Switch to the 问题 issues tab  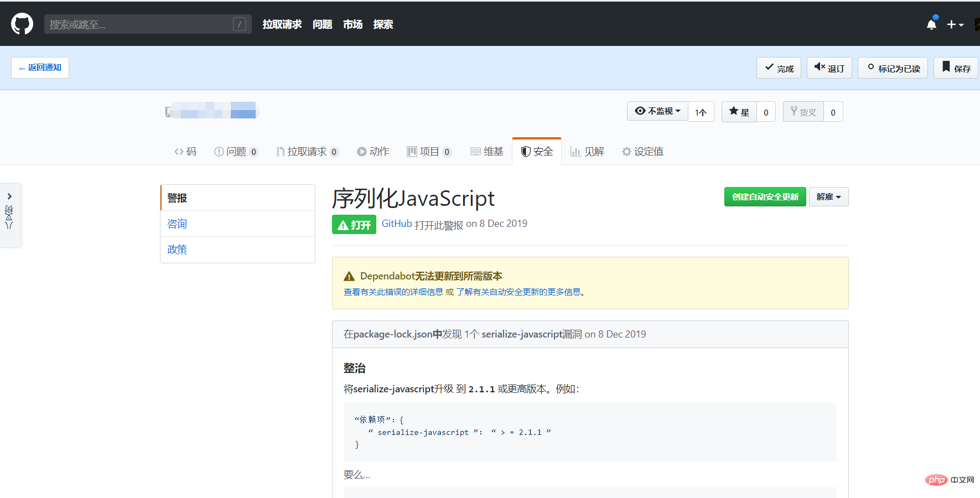tap(236, 152)
